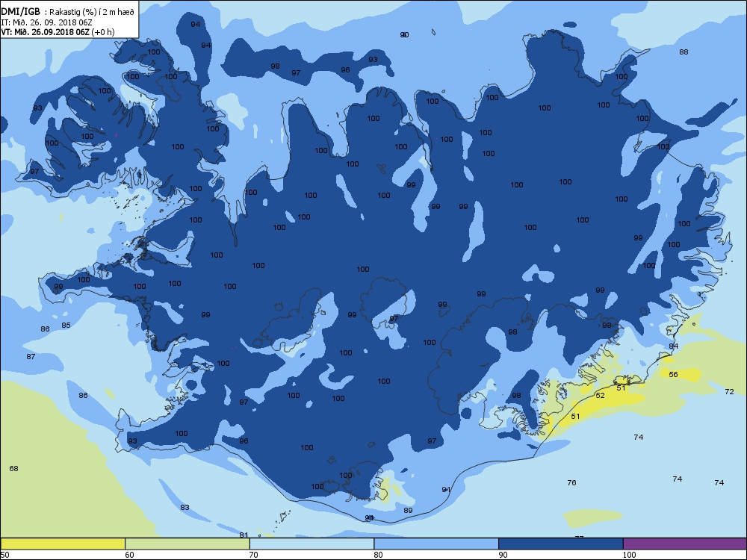Click the humidity value 81 along the bottom
747x560 pixels.
[x=244, y=535]
